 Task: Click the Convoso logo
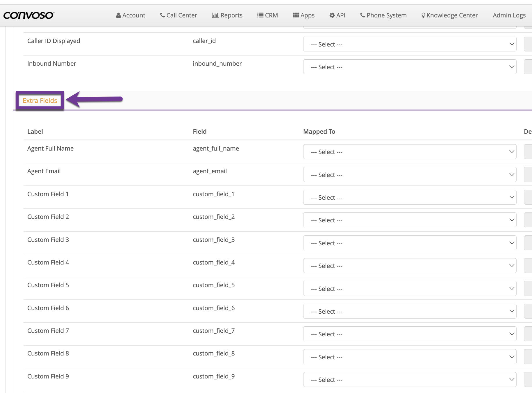[x=28, y=15]
